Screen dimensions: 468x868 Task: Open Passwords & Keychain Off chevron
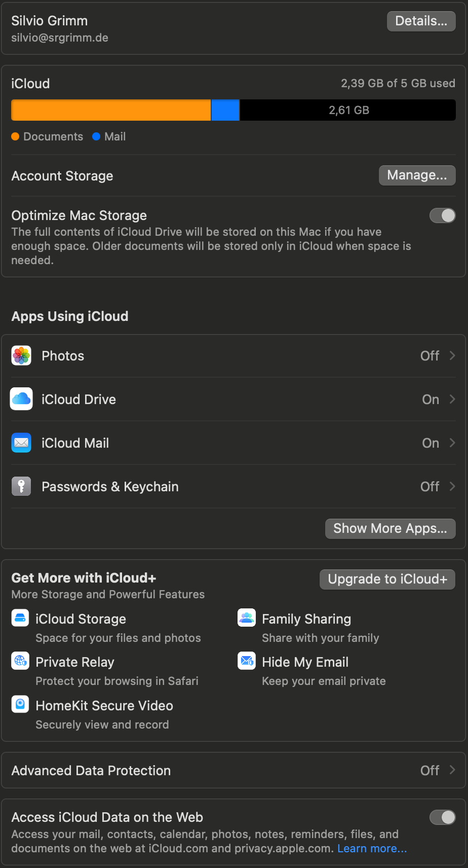tap(452, 487)
